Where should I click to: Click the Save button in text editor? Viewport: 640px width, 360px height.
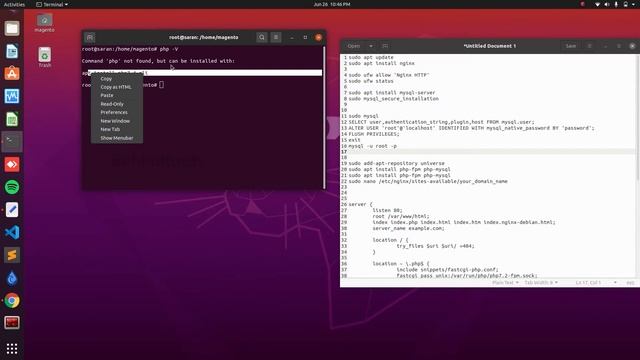[571, 46]
